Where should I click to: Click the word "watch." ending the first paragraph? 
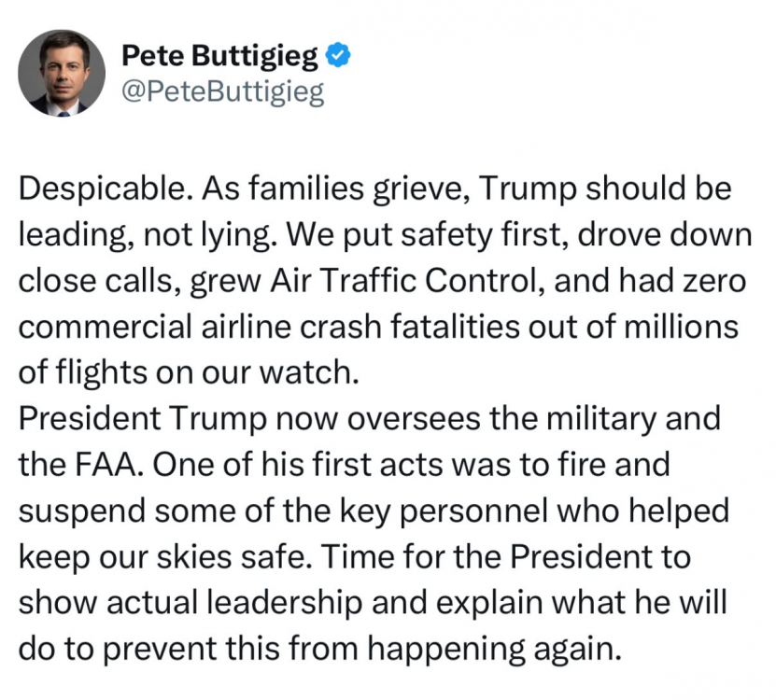coord(313,371)
